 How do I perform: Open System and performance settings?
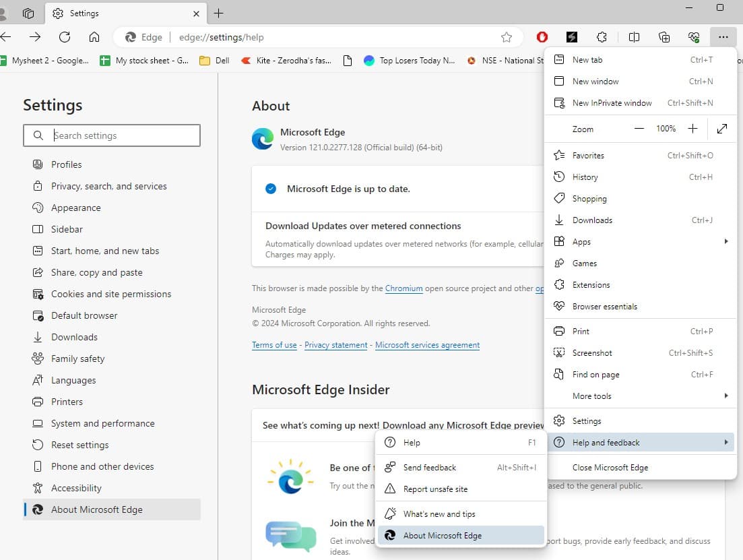coord(112,423)
